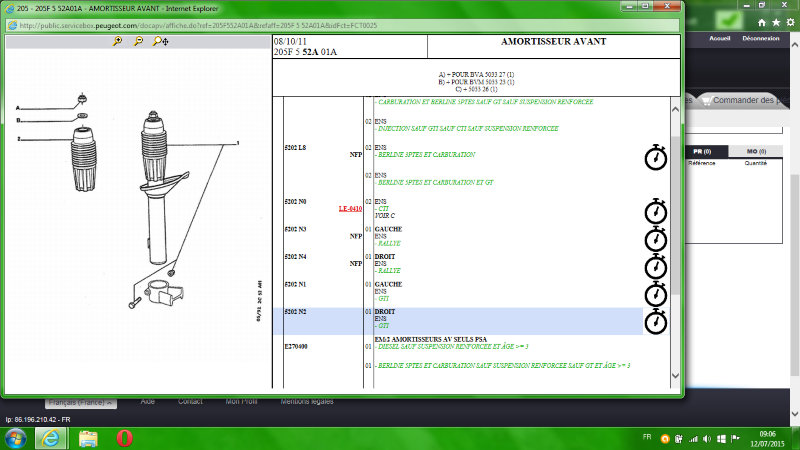The width and height of the screenshot is (800, 450).
Task: Open the stopwatch for 5202 N3 GAUCHE Rallye
Action: tap(655, 239)
